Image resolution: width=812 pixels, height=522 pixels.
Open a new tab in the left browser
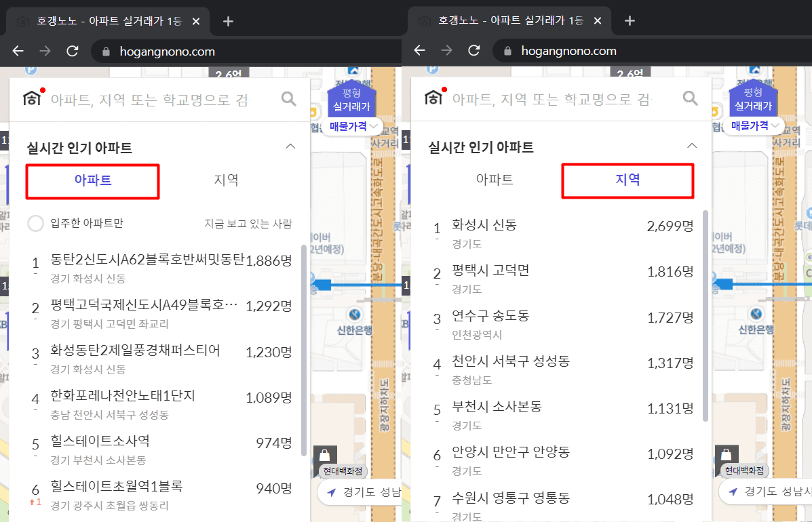(228, 21)
